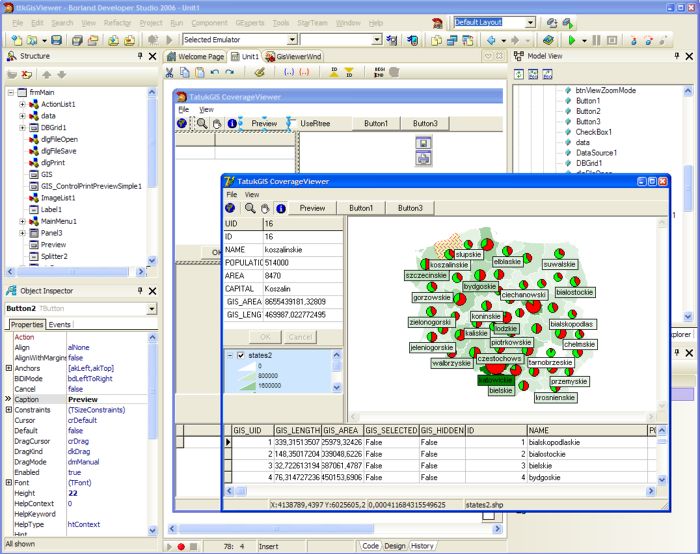Select the save dialog component on design form
Image resolution: width=700 pixels, height=554 pixels.
tap(423, 143)
